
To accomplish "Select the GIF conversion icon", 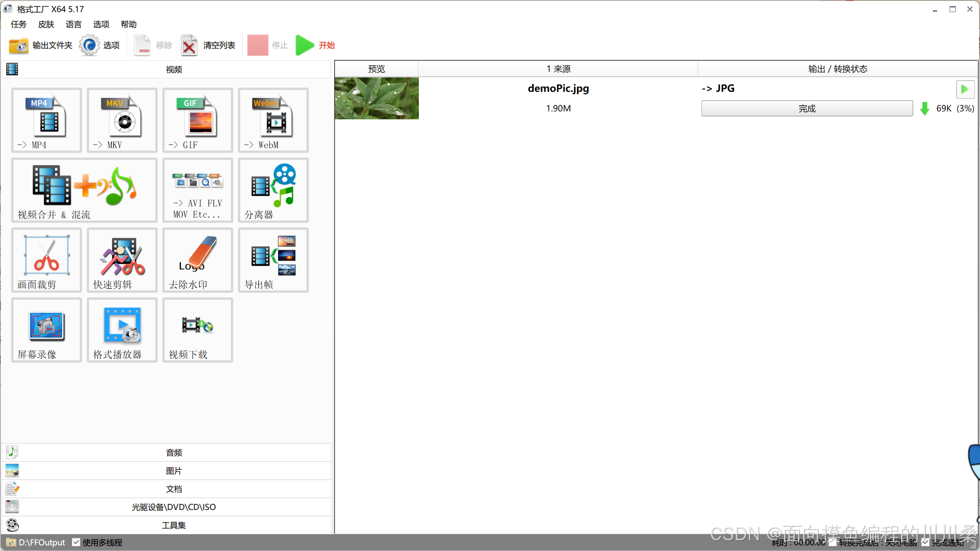I will 197,120.
